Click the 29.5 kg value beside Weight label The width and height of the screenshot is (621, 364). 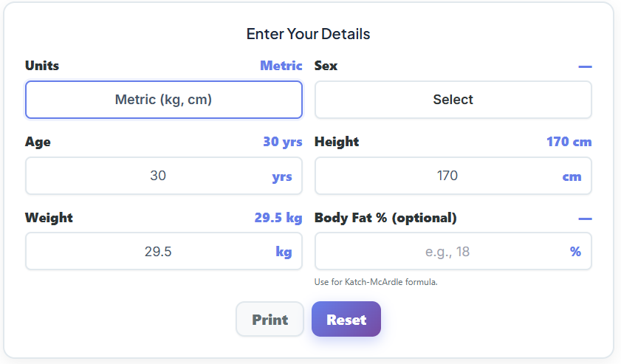pos(278,218)
